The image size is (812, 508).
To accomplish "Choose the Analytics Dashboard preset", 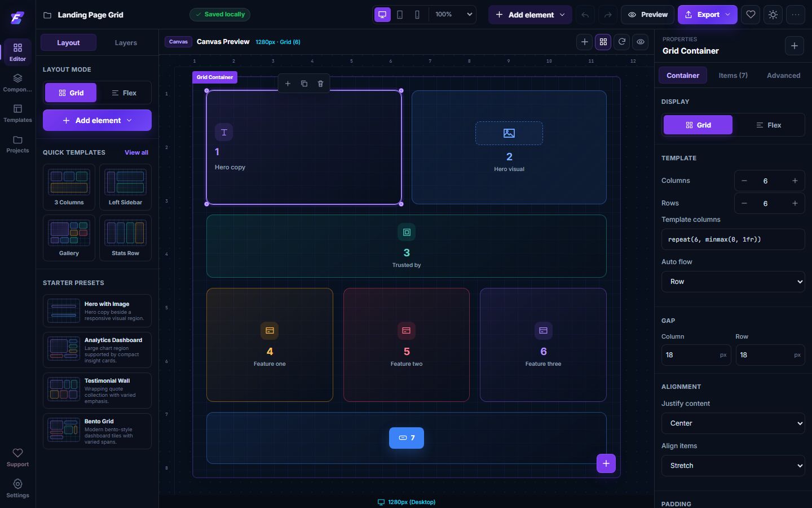I will coord(97,350).
